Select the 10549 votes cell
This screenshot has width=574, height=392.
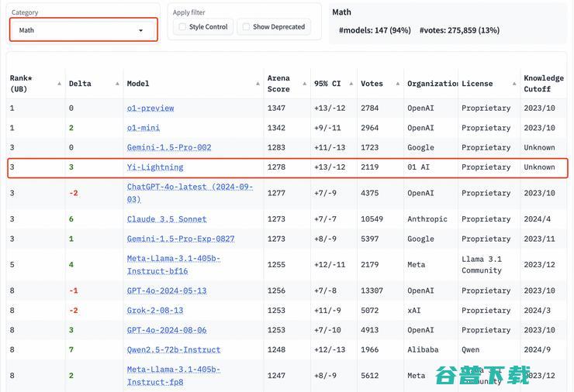pos(372,219)
